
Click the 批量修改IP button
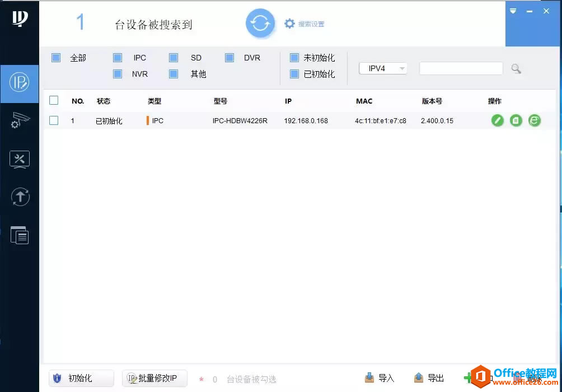pyautogui.click(x=154, y=379)
